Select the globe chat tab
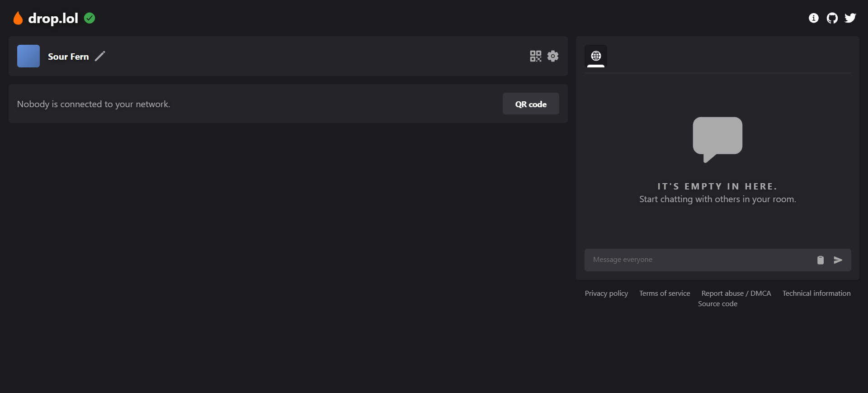Image resolution: width=868 pixels, height=393 pixels. [596, 56]
